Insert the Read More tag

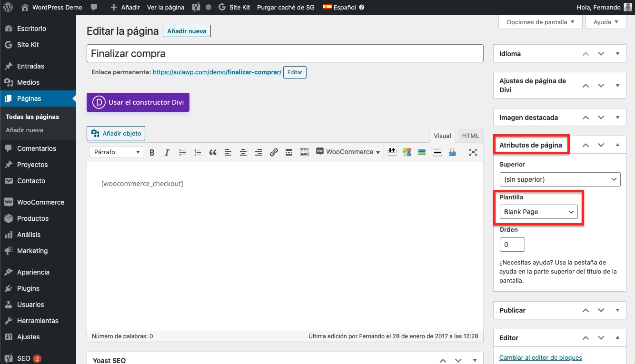click(x=289, y=152)
